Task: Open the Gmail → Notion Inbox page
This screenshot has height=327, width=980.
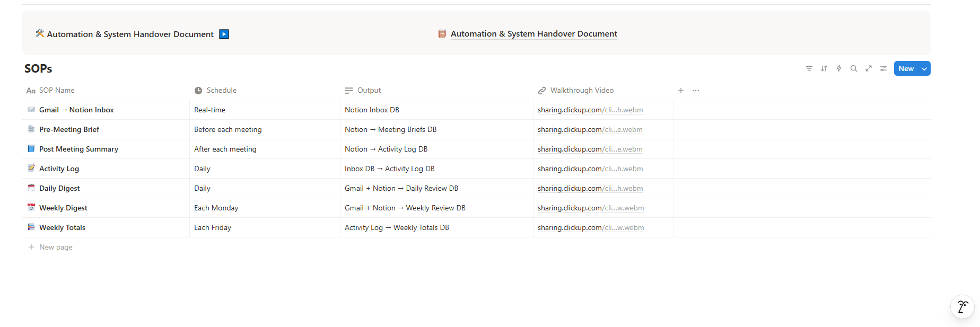Action: pos(76,110)
